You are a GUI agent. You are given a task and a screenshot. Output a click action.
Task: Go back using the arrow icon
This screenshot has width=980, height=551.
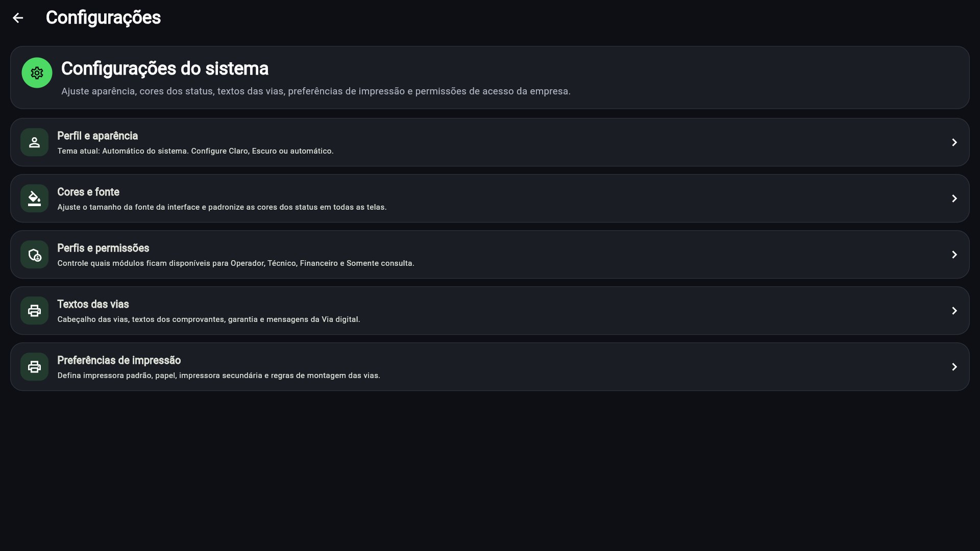[18, 18]
